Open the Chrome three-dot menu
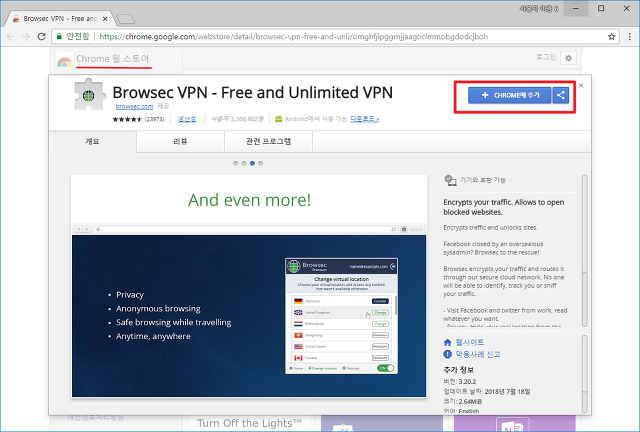This screenshot has height=432, width=640. 630,36
